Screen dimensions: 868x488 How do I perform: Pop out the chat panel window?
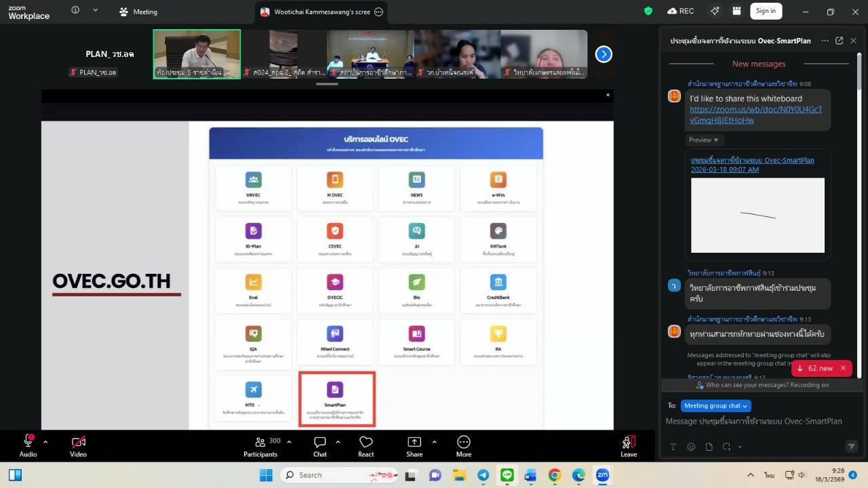pyautogui.click(x=839, y=41)
